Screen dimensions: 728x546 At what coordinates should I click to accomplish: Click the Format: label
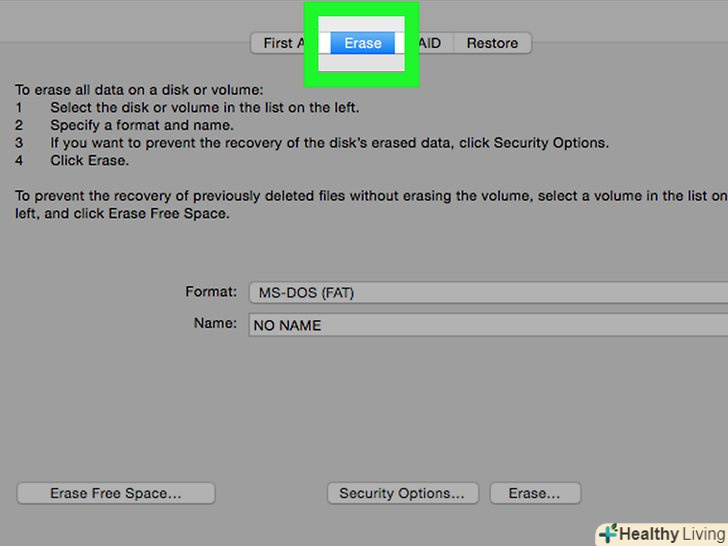point(210,292)
